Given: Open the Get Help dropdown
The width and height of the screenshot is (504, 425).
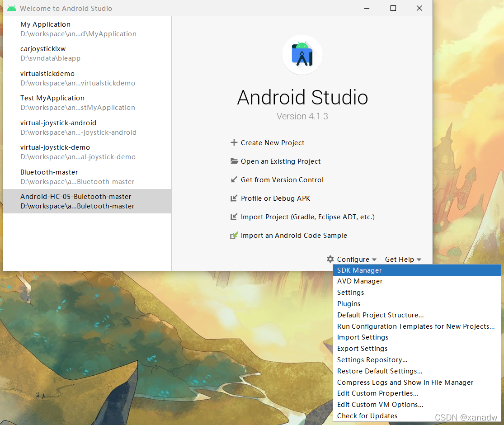Looking at the screenshot, I should click(403, 260).
